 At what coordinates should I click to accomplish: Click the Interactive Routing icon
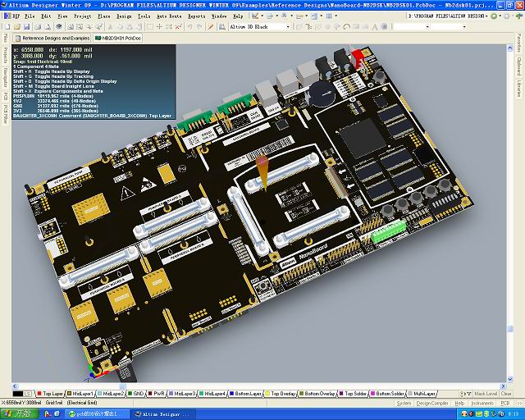(299, 27)
